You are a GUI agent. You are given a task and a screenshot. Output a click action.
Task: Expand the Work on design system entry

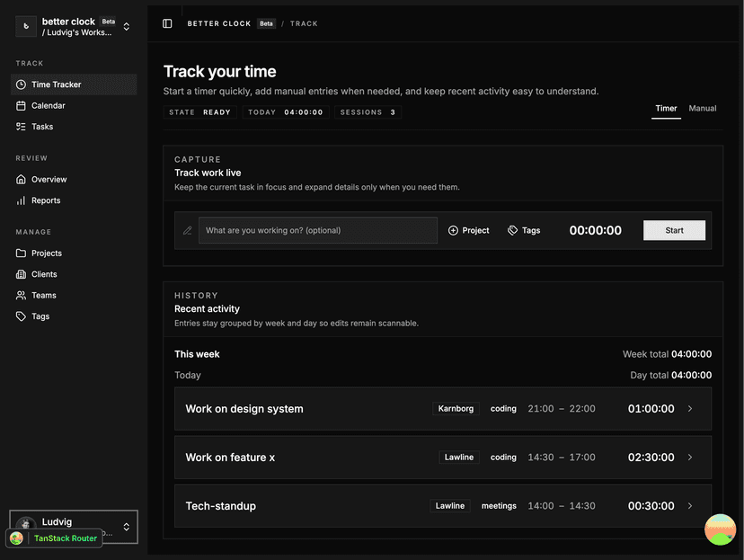coord(690,409)
